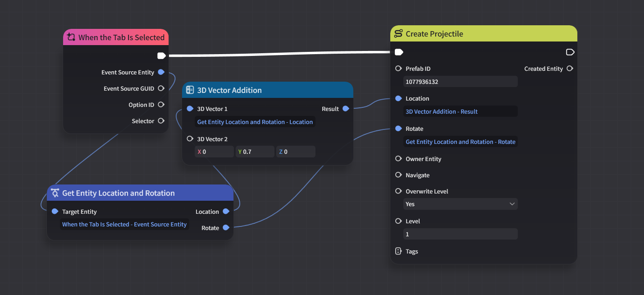Click Get Entity Location and Rotation - Location link
This screenshot has height=295, width=644.
[x=255, y=122]
